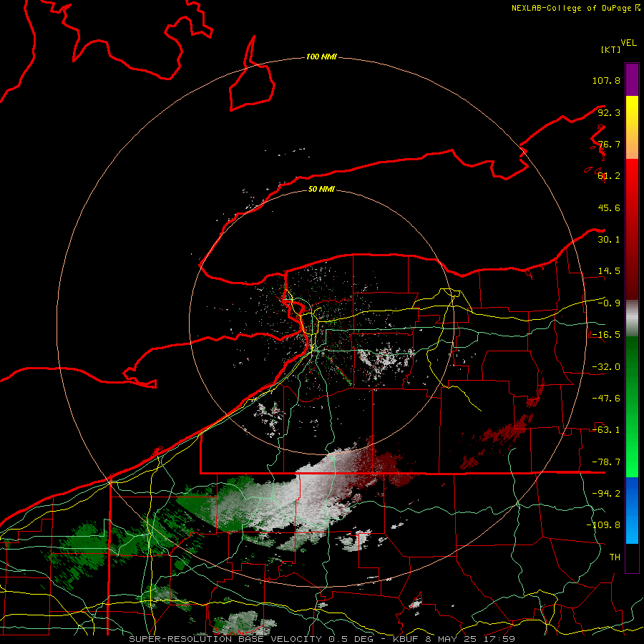Image resolution: width=644 pixels, height=644 pixels.
Task: Click the -47.6 value on velocity scale
Action: pyautogui.click(x=606, y=399)
